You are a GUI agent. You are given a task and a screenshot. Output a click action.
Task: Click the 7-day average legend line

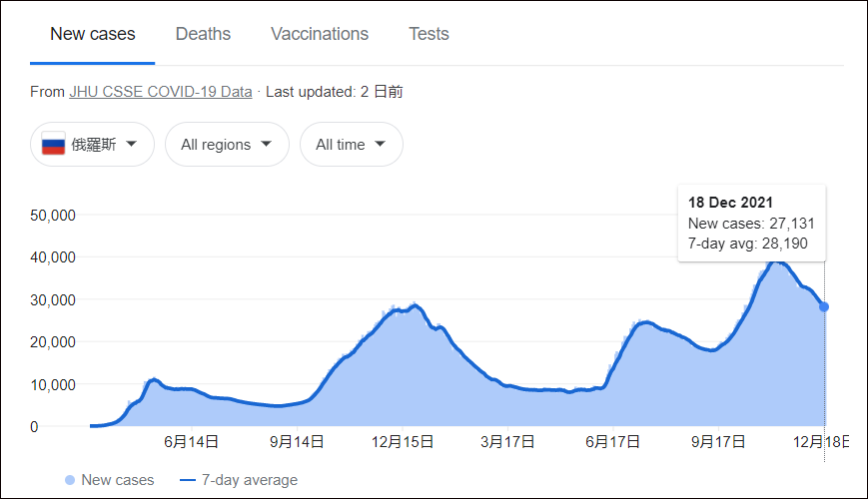tap(190, 480)
